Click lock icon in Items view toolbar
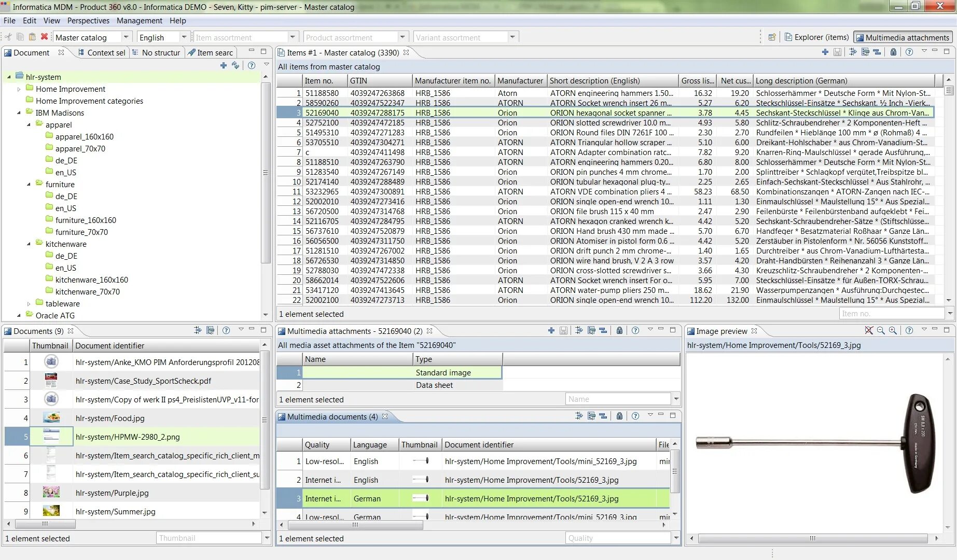 coord(893,52)
